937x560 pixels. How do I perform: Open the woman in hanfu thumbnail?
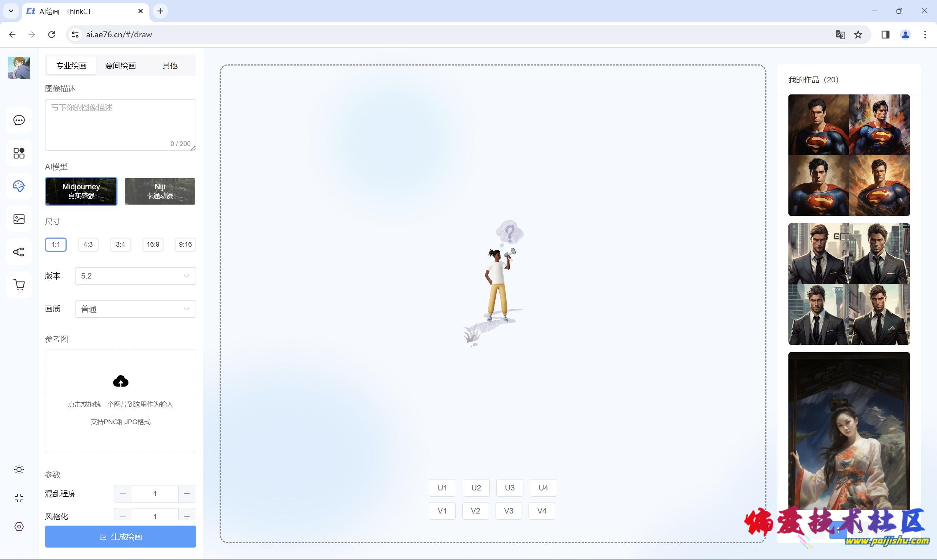tap(849, 431)
